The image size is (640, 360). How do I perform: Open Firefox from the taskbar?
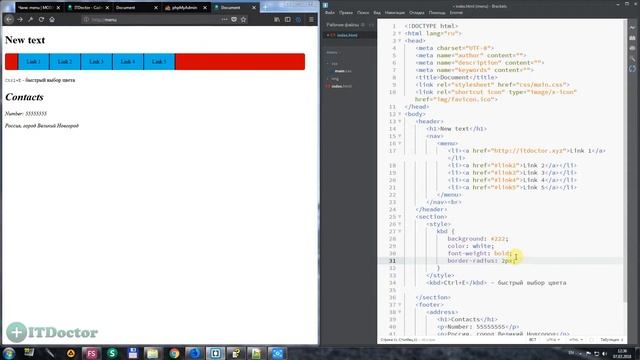[195, 353]
